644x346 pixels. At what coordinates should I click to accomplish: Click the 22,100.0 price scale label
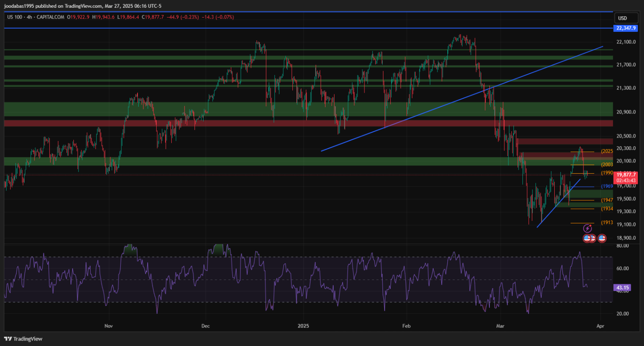click(626, 42)
